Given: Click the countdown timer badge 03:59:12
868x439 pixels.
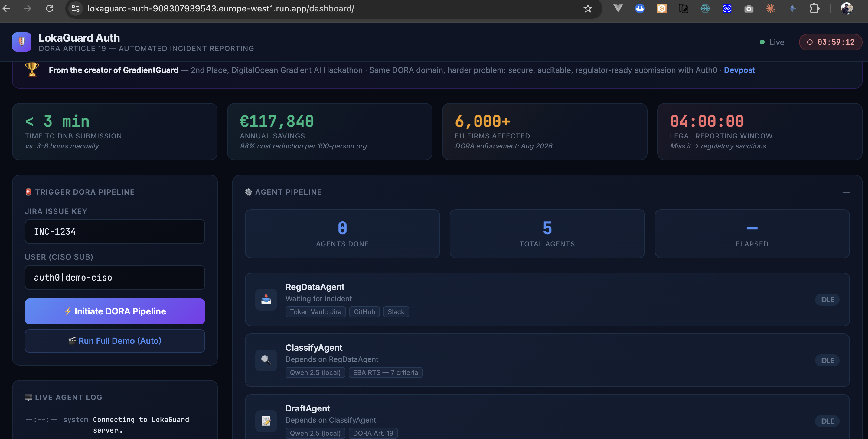Looking at the screenshot, I should 830,42.
